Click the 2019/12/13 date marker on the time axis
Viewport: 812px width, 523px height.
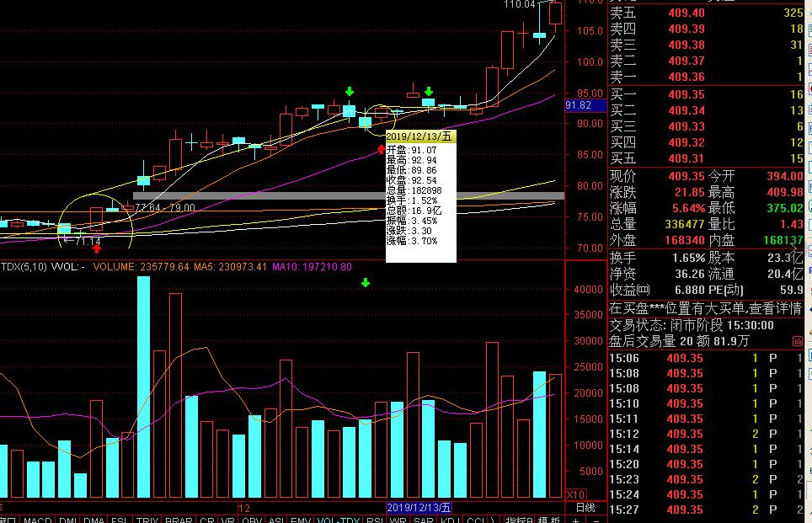[x=419, y=508]
